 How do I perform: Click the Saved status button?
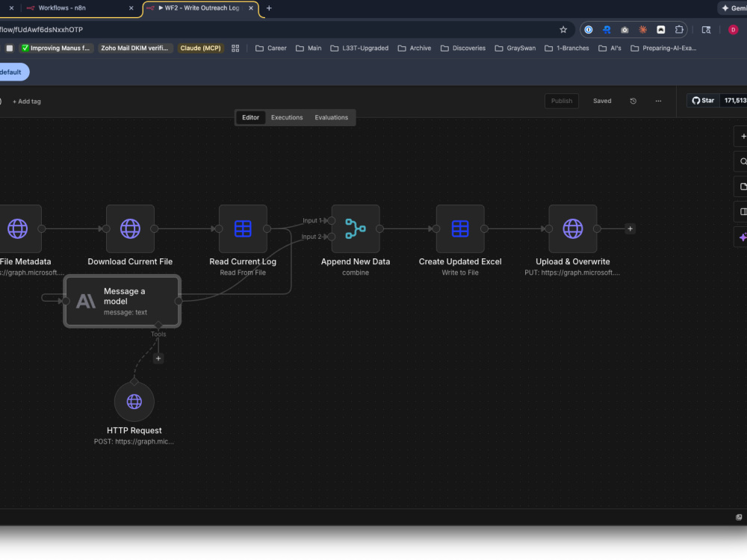point(601,101)
